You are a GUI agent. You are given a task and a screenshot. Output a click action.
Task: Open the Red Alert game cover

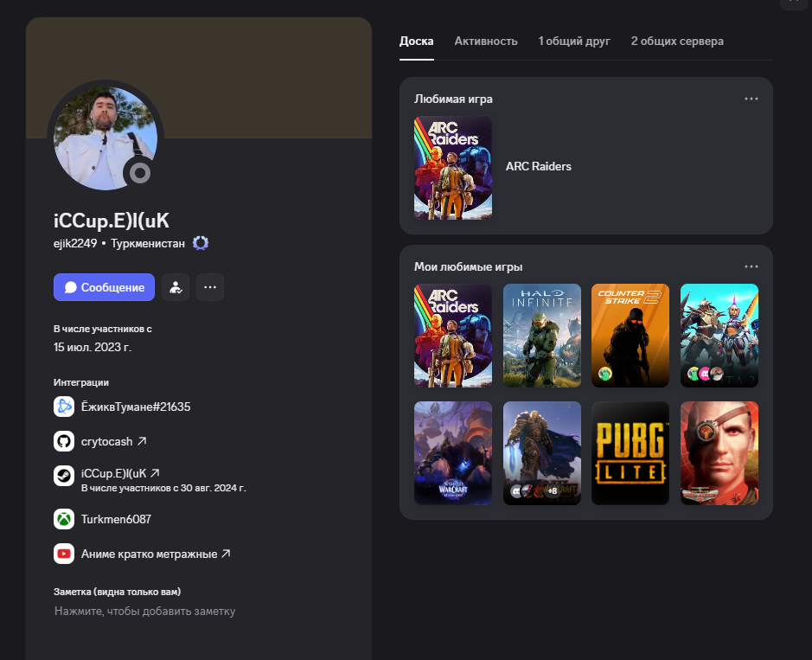(x=719, y=453)
